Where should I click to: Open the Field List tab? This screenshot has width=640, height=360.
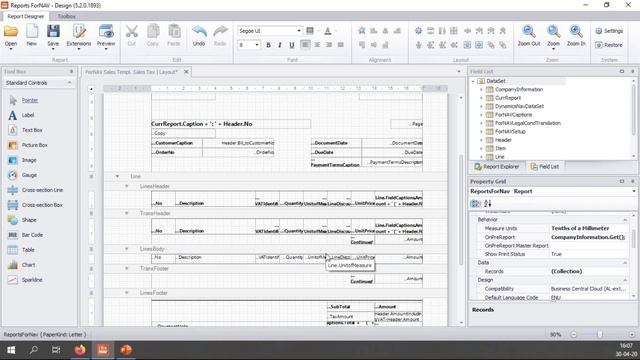coord(544,167)
